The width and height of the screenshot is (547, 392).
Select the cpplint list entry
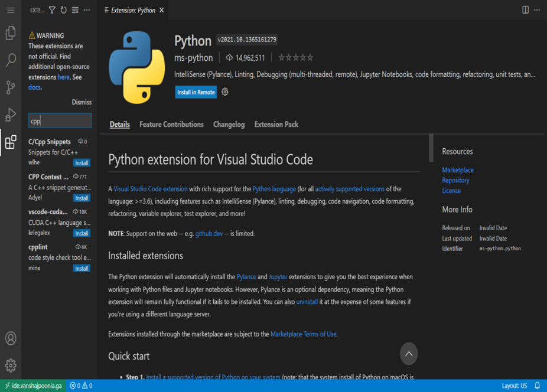click(59, 258)
